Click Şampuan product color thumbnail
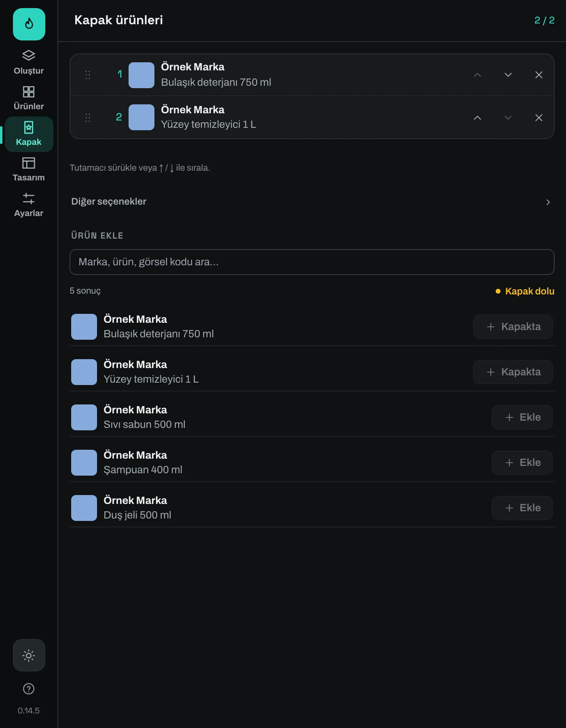The height and width of the screenshot is (728, 566). [x=84, y=463]
